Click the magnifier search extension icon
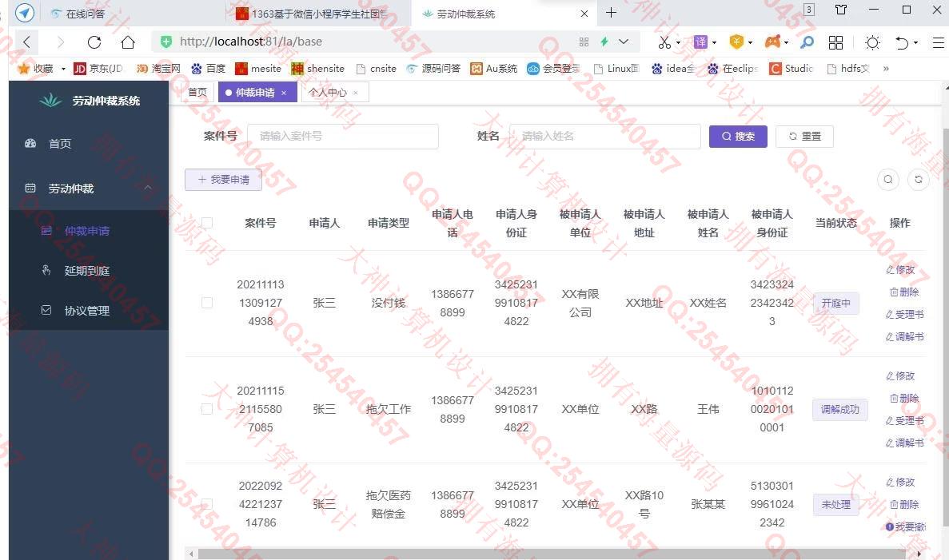This screenshot has width=949, height=560. (x=806, y=42)
